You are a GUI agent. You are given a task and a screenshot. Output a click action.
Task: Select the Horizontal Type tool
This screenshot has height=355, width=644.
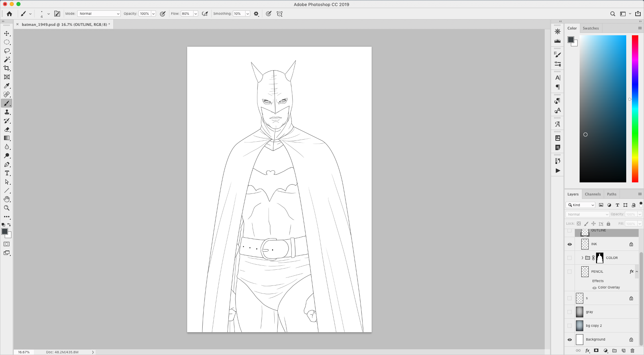click(7, 173)
